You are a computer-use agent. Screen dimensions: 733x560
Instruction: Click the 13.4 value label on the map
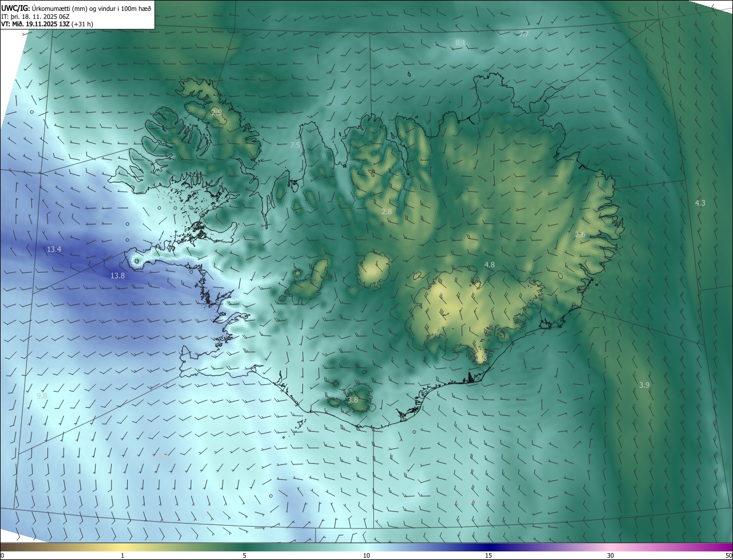[x=54, y=250]
